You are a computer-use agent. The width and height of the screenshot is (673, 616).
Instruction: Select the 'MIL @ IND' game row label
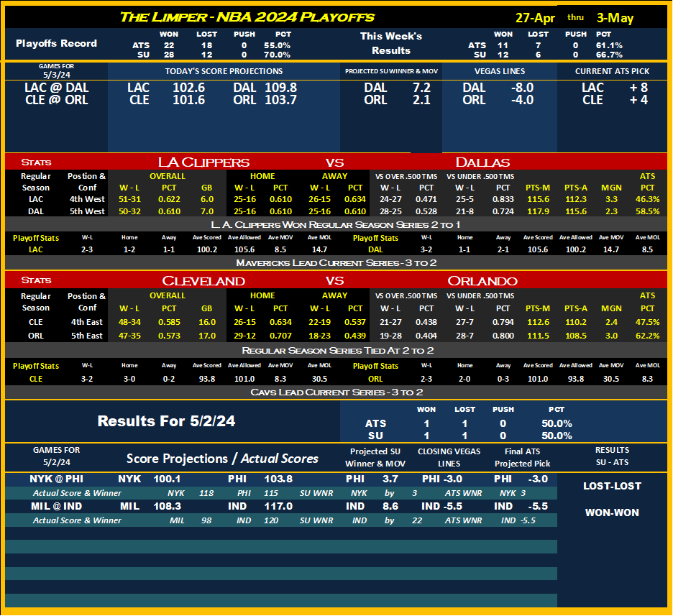coord(56,506)
